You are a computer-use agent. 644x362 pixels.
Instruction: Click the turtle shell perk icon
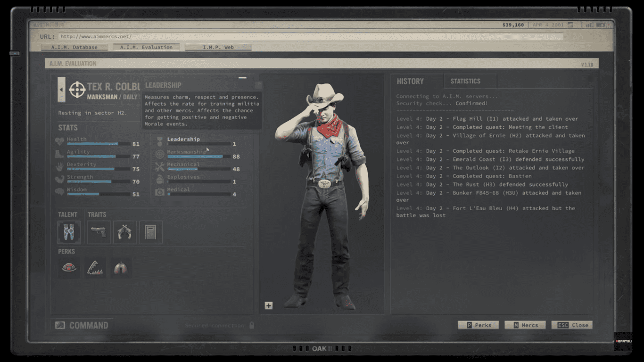click(69, 268)
